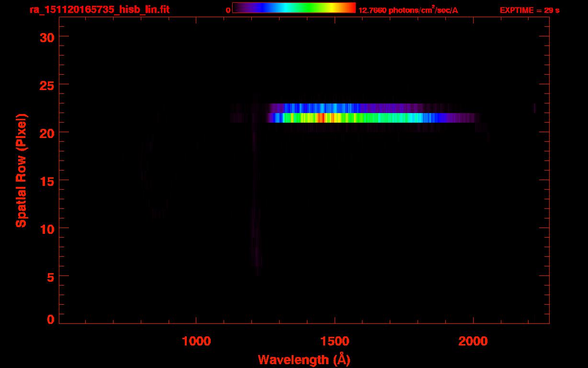The width and height of the screenshot is (588, 368).
Task: Click the Wavelength (Å) axis label
Action: [x=304, y=359]
